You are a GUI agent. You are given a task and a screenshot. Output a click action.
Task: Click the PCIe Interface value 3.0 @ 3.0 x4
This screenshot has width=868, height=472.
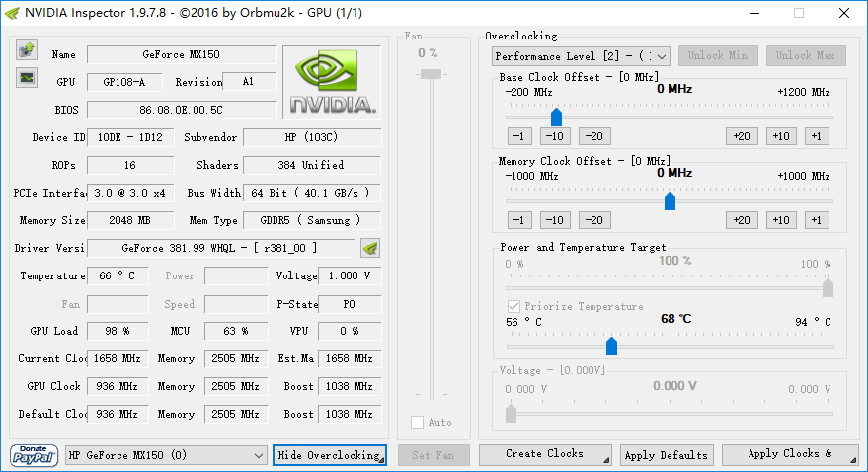(130, 193)
